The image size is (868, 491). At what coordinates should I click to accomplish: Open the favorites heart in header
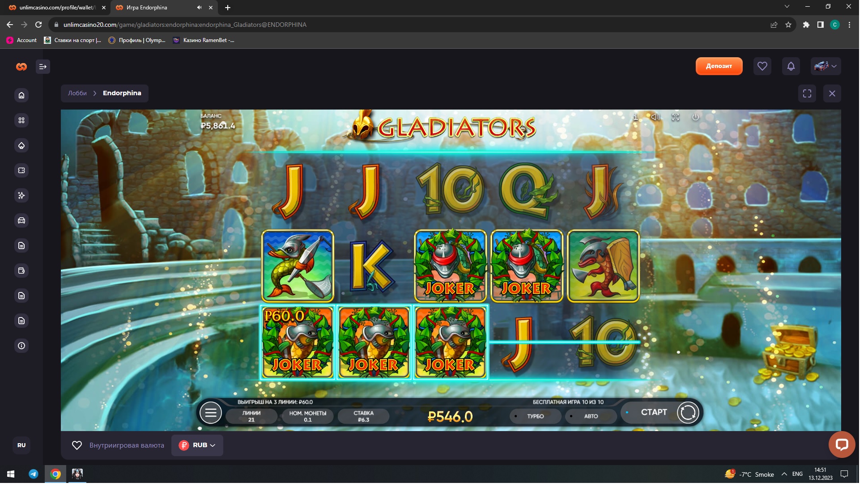click(762, 66)
